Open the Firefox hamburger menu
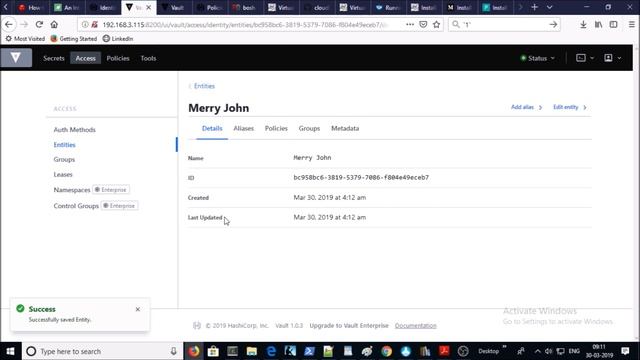The height and width of the screenshot is (360, 640). point(631,25)
